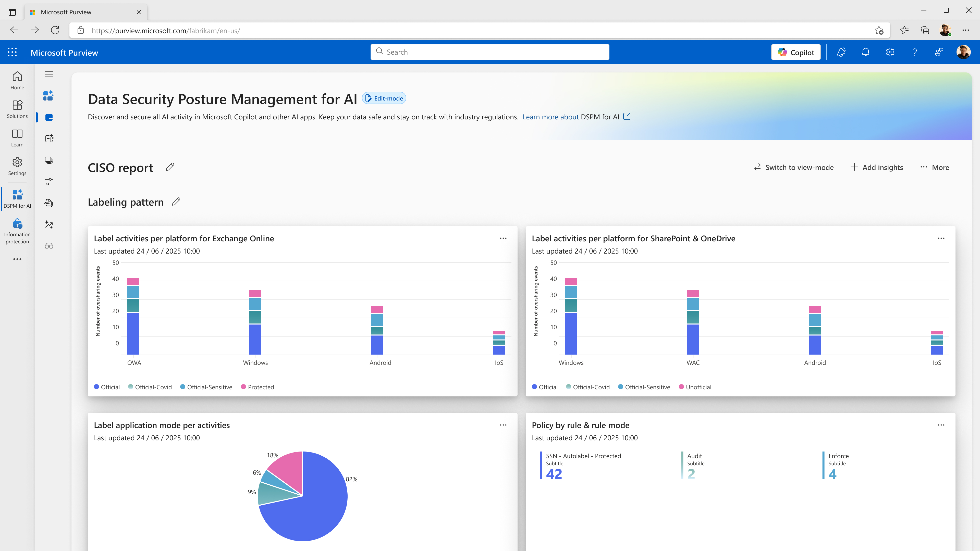Toggle Unofficial legend in SharePoint chart

tap(695, 387)
